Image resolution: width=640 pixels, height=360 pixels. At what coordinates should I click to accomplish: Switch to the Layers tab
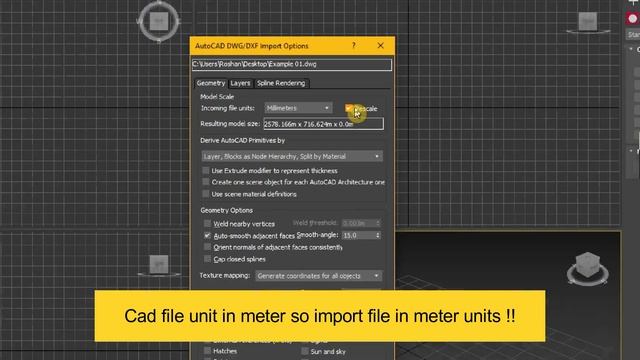pyautogui.click(x=240, y=83)
